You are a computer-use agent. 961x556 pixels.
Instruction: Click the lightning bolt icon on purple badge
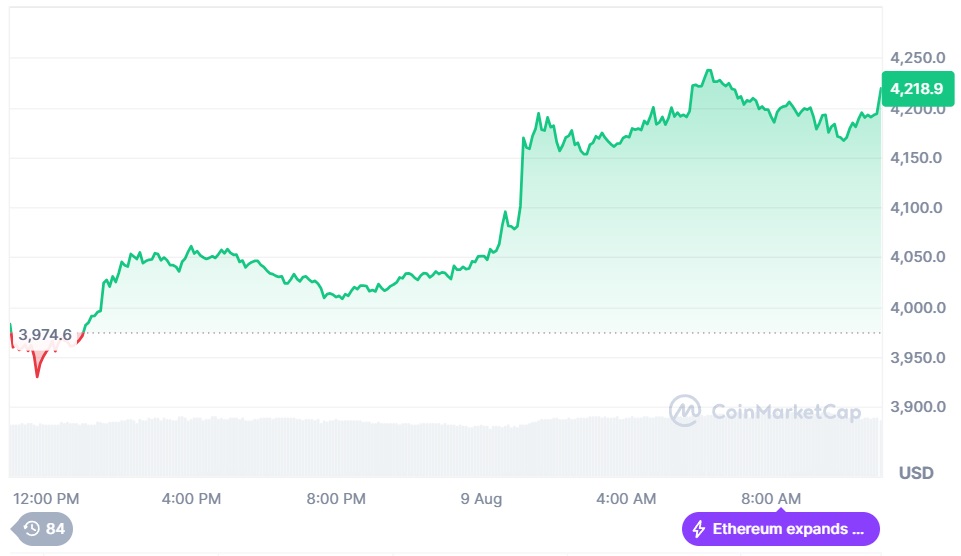pos(699,529)
